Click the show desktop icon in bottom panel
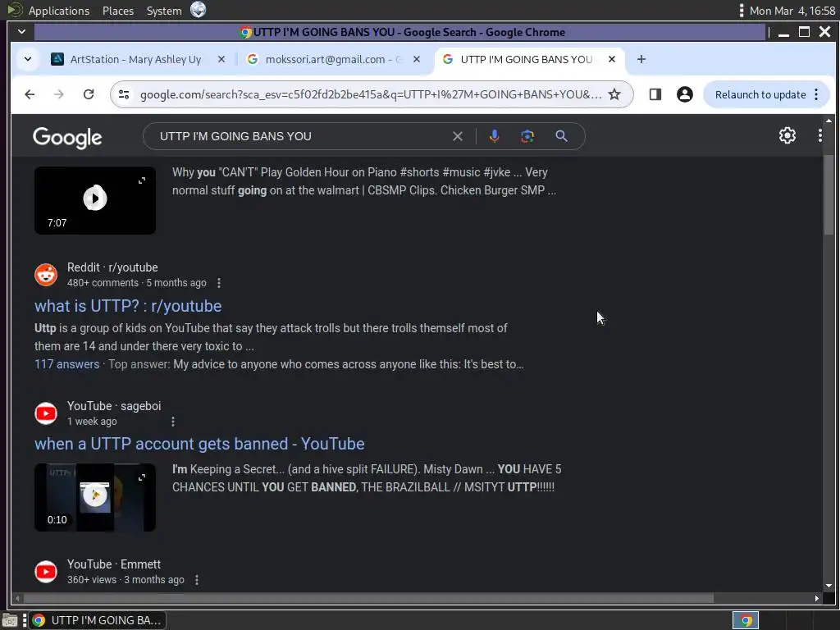 coord(10,620)
